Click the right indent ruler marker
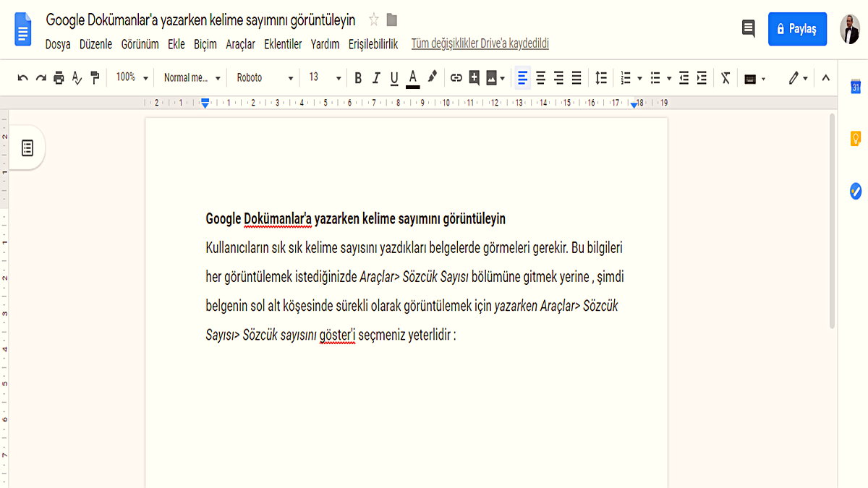The height and width of the screenshot is (488, 868). click(x=634, y=105)
